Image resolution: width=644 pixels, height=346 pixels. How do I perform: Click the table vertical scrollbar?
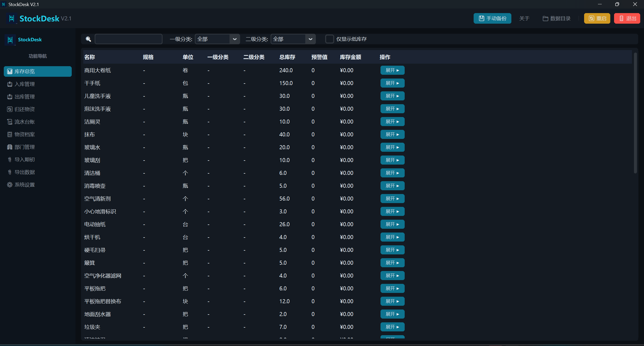coord(635,113)
